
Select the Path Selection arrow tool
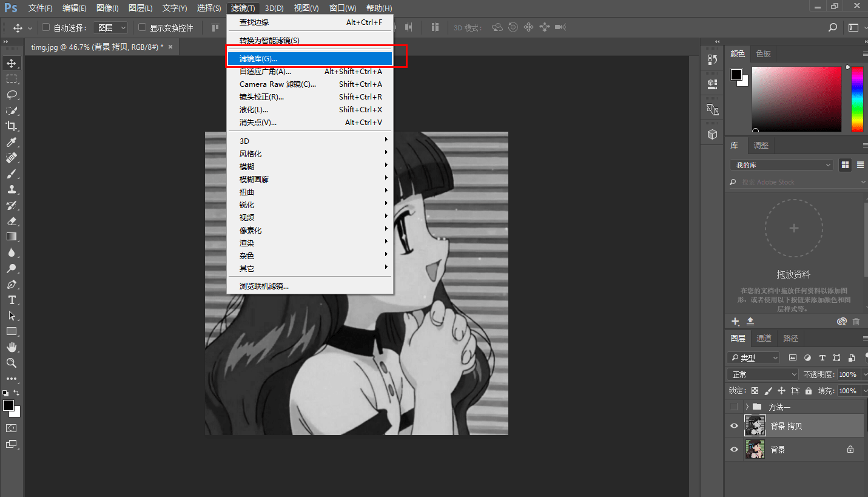click(12, 316)
